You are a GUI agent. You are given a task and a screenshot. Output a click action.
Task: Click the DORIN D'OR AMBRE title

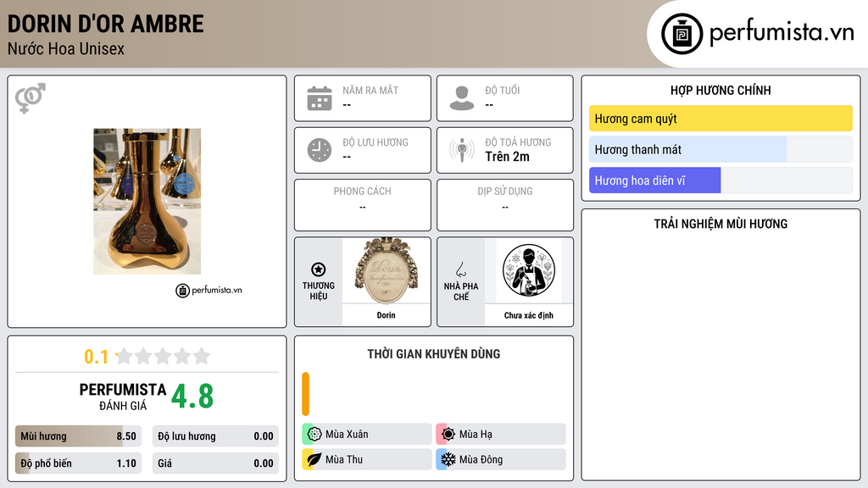(x=106, y=24)
